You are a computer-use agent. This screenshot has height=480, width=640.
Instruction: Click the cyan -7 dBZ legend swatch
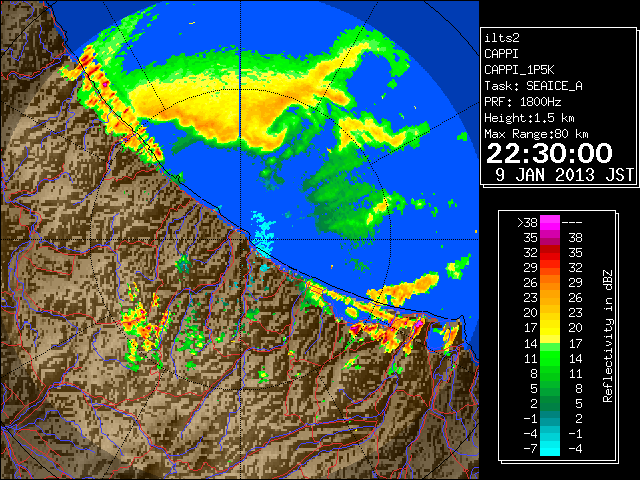[x=550, y=448]
